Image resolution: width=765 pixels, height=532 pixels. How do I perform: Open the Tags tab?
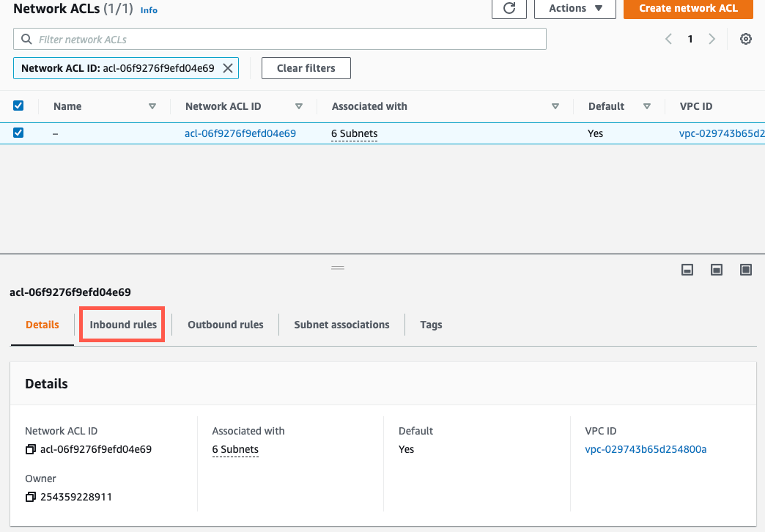point(431,325)
